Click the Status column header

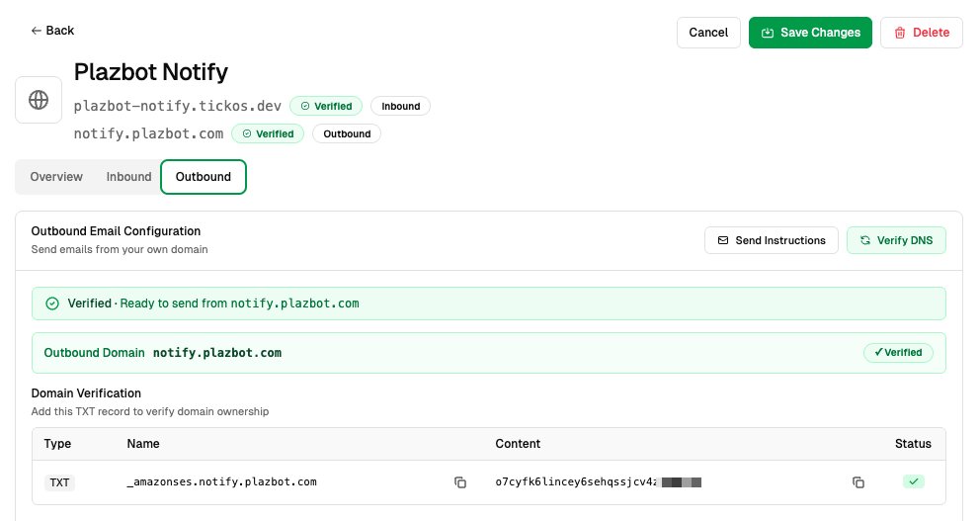[x=913, y=444]
